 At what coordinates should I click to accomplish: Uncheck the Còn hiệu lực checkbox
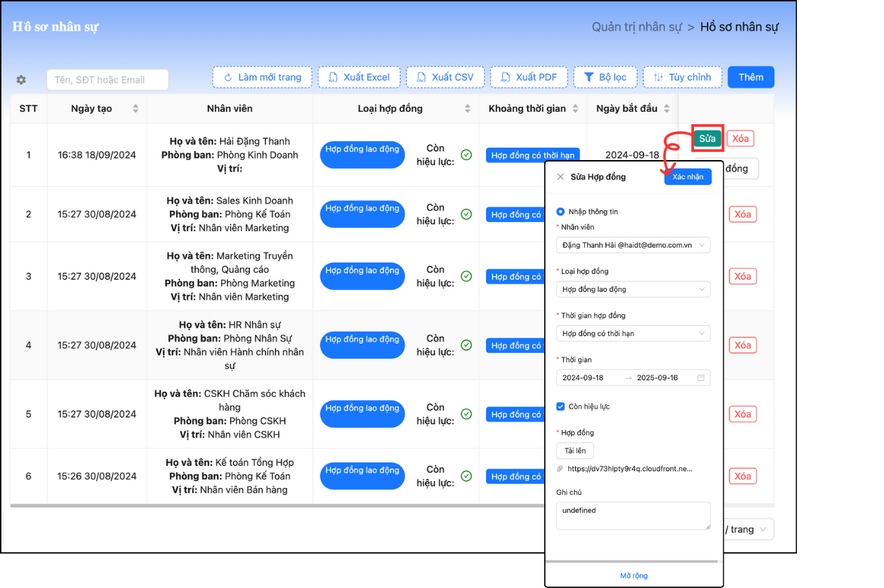tap(561, 406)
